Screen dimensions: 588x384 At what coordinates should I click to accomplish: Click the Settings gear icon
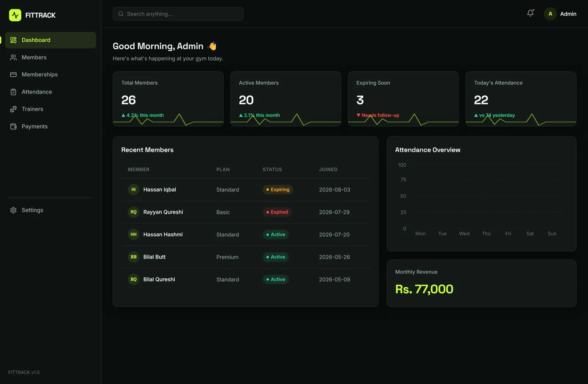coord(13,210)
